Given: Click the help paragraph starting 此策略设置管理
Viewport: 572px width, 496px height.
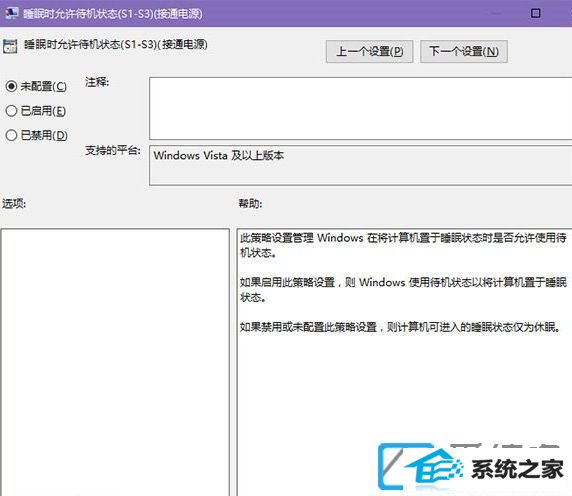Looking at the screenshot, I should 403,245.
